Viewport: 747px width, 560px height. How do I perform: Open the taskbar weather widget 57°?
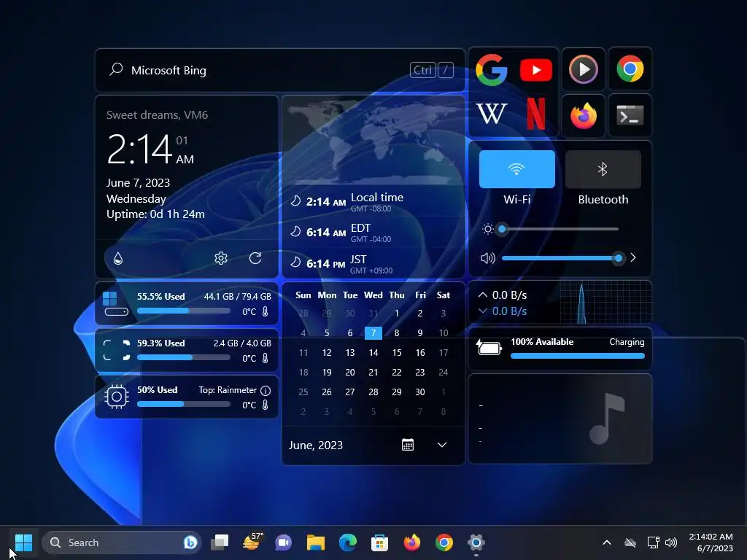click(x=252, y=542)
